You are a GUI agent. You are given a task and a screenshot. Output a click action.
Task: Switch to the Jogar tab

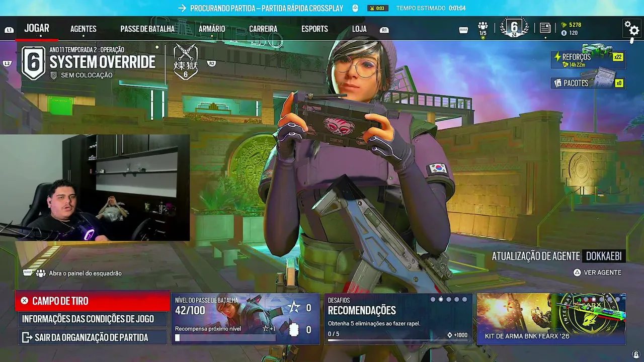pos(37,28)
